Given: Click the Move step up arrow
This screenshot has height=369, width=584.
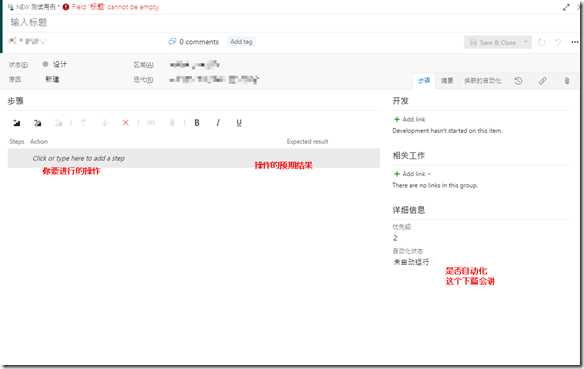Looking at the screenshot, I should tap(83, 123).
